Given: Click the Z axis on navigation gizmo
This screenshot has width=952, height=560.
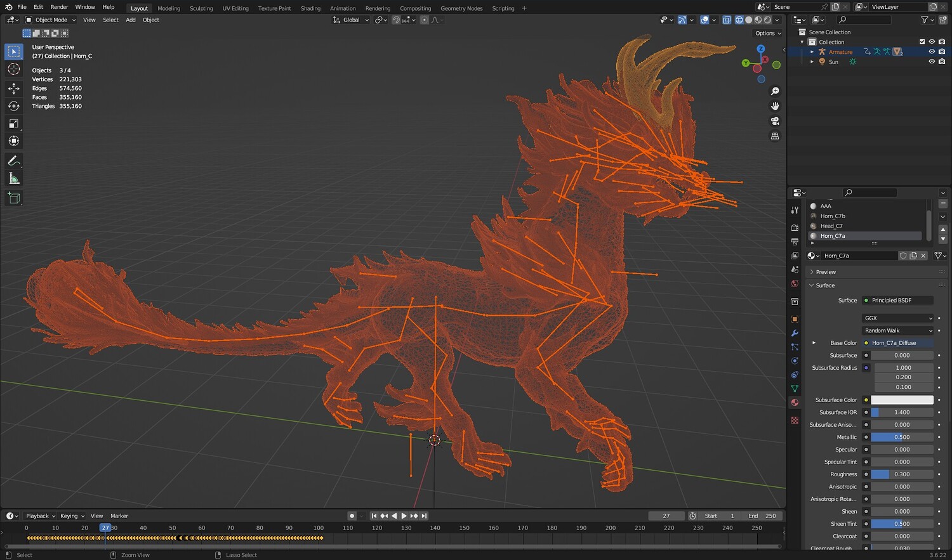Looking at the screenshot, I should pos(760,49).
